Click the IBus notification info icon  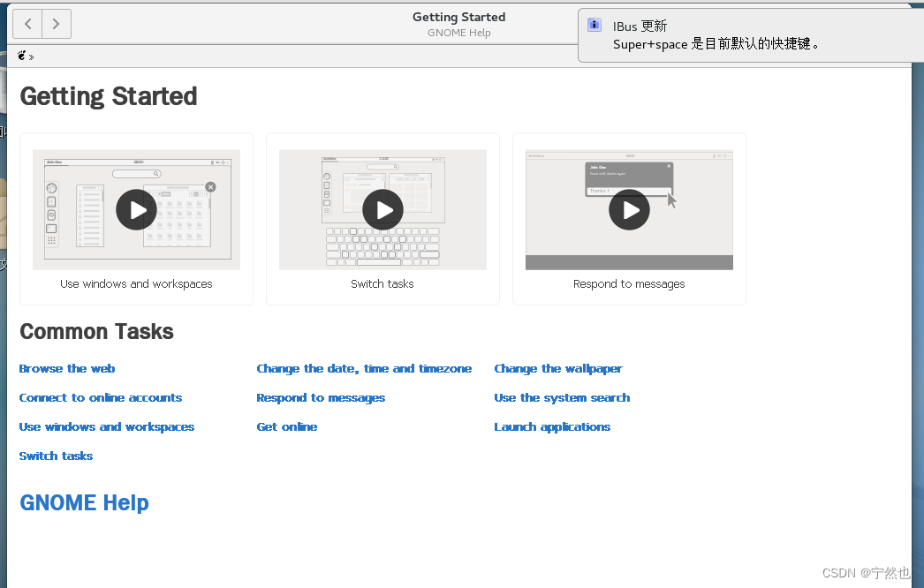(594, 25)
